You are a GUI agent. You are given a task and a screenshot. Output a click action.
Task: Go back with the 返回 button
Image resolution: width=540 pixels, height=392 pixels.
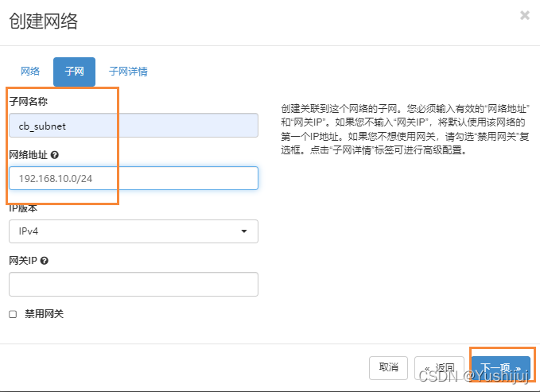coord(439,368)
